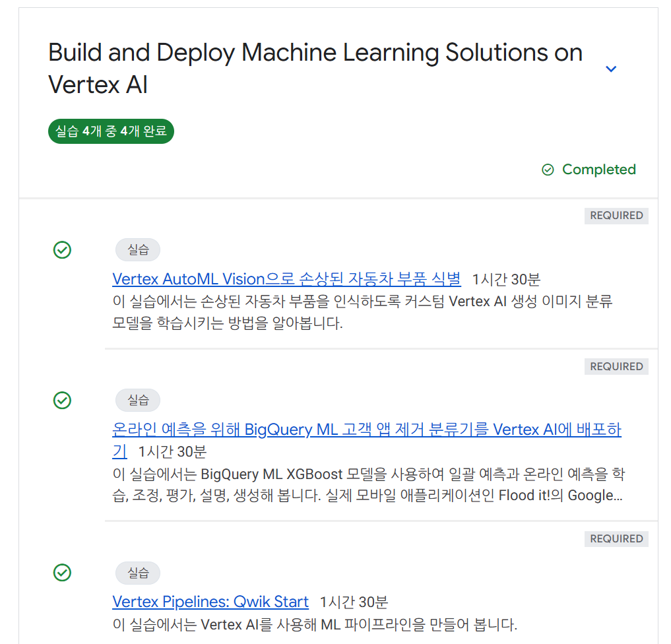Click the description 'Vertex AI를 사용해 ML 파이프라인'

pyautogui.click(x=315, y=625)
